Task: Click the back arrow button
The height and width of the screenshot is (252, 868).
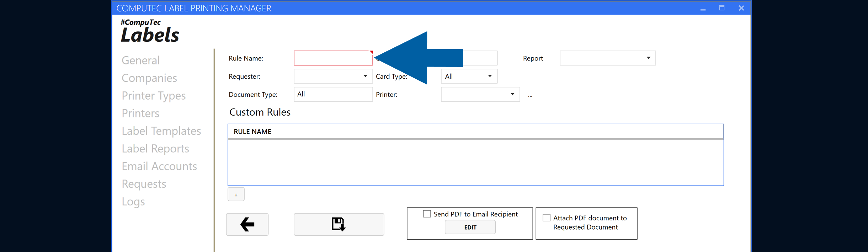Action: (247, 224)
